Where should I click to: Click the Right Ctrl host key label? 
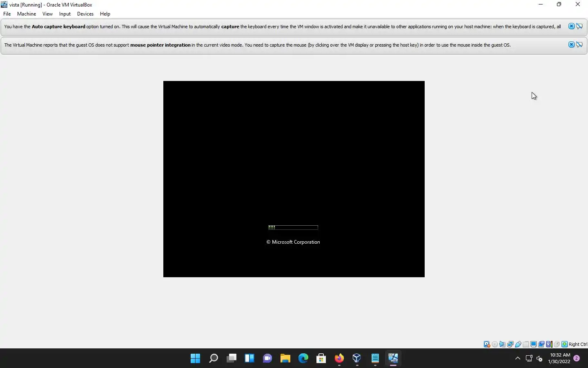[578, 344]
